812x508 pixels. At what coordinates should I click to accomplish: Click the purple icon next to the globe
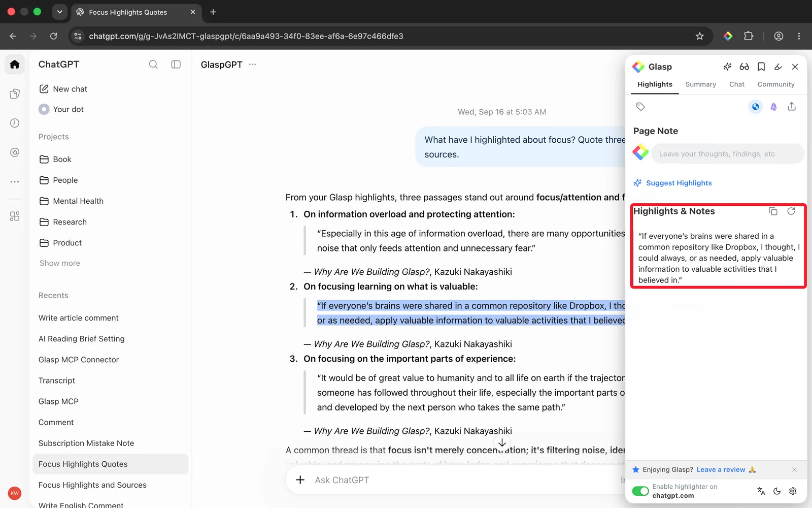tap(773, 107)
